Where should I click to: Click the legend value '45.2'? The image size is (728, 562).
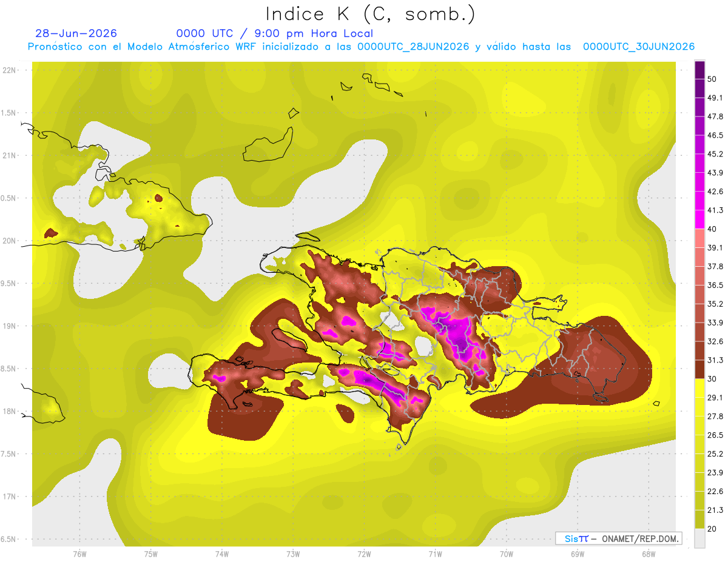click(716, 154)
